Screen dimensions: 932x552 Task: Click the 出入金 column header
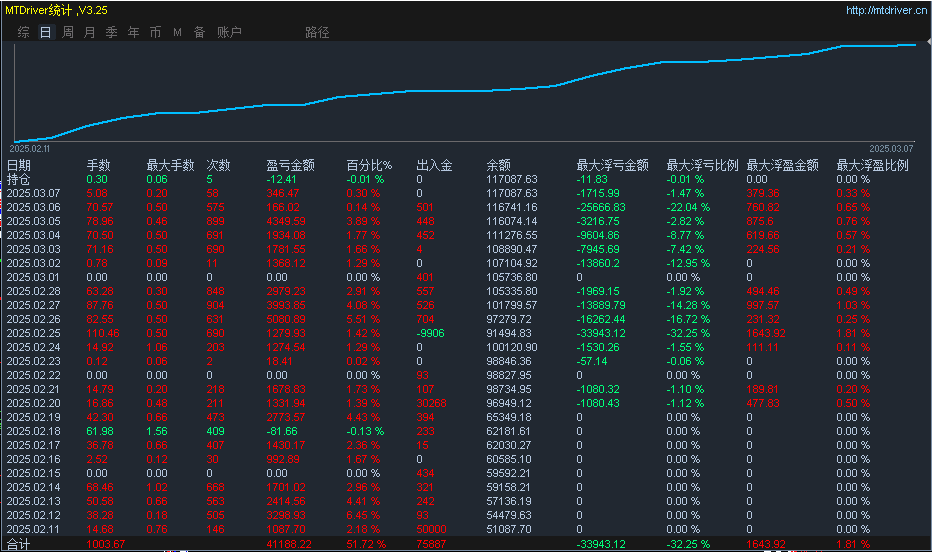[x=434, y=165]
